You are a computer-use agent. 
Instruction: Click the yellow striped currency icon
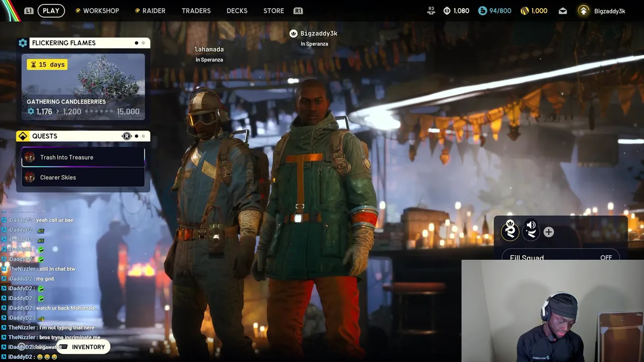pos(524,11)
